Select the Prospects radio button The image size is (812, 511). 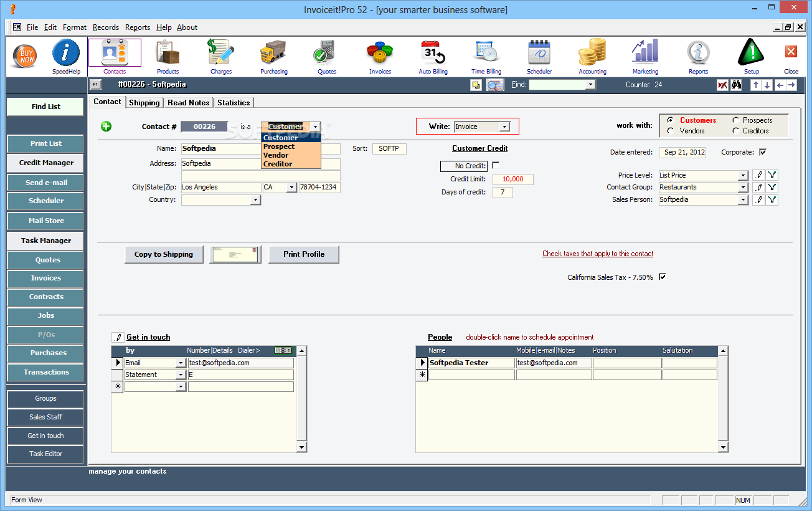[736, 120]
